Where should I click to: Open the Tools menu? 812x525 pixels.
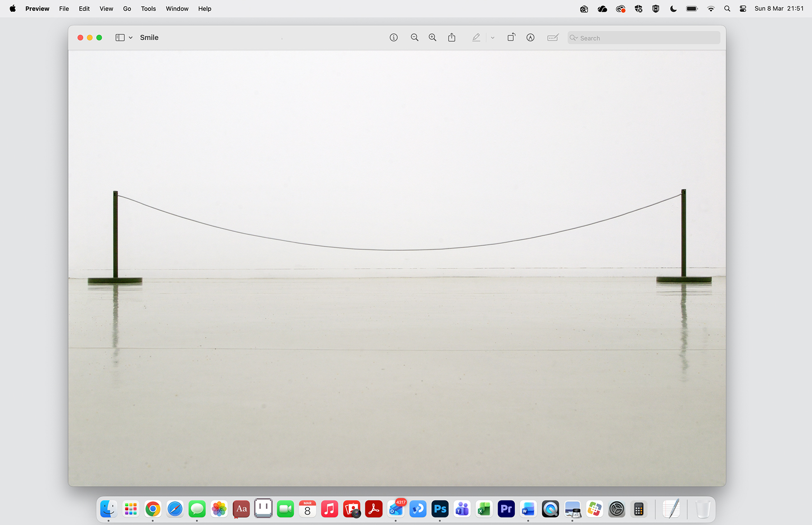click(148, 9)
